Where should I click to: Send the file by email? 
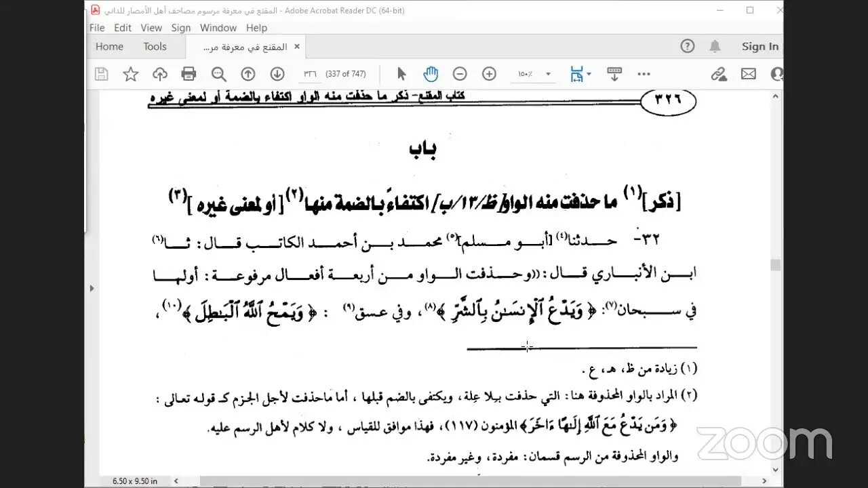[749, 75]
